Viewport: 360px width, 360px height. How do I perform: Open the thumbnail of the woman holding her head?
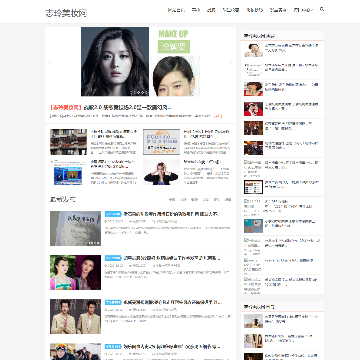click(x=161, y=172)
